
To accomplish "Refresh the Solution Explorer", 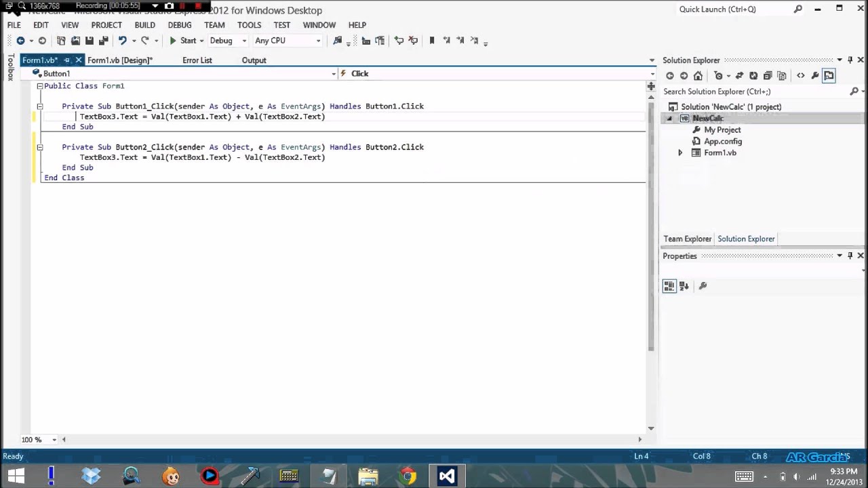I will tap(753, 76).
